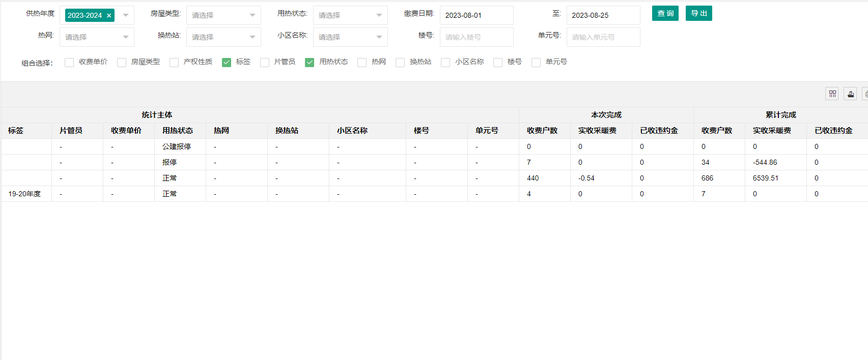Focus the 单元号 input field
Screen dimensions: 868x360
pyautogui.click(x=603, y=37)
